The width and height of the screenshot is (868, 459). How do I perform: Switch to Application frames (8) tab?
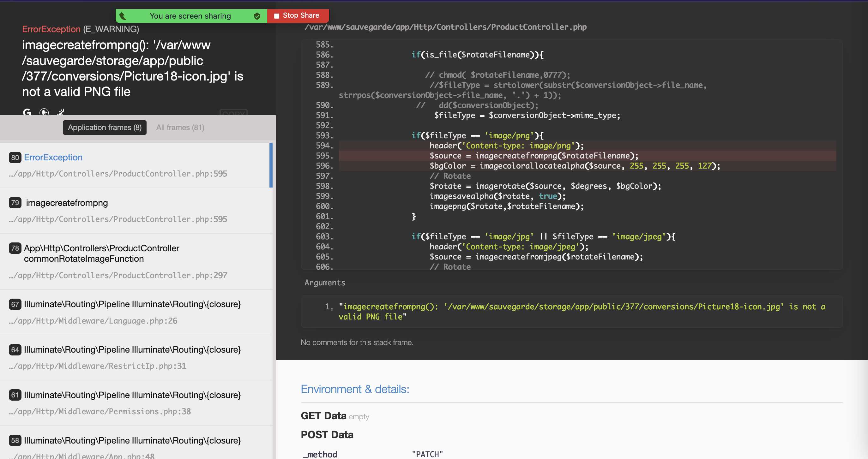tap(105, 127)
